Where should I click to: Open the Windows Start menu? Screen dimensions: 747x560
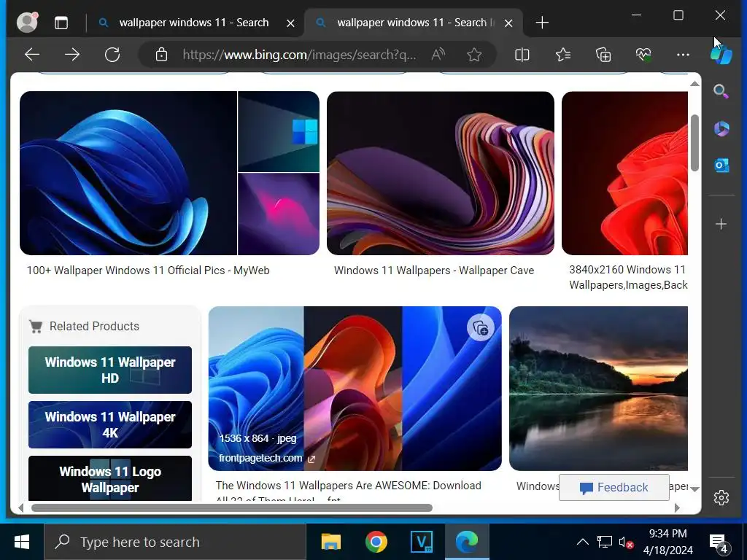[22, 542]
